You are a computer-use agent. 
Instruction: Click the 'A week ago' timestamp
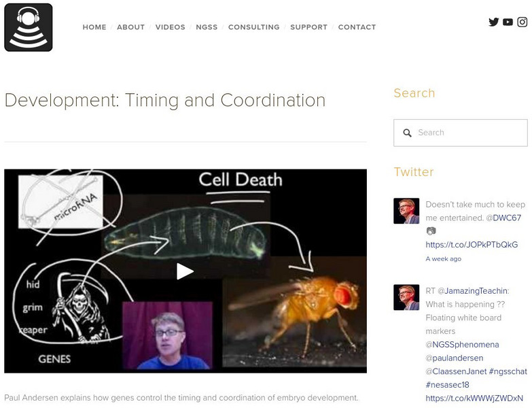444,258
